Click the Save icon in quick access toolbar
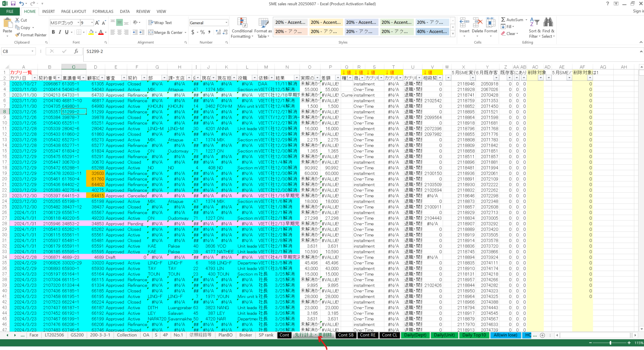This screenshot has height=350, width=644. (x=13, y=3)
